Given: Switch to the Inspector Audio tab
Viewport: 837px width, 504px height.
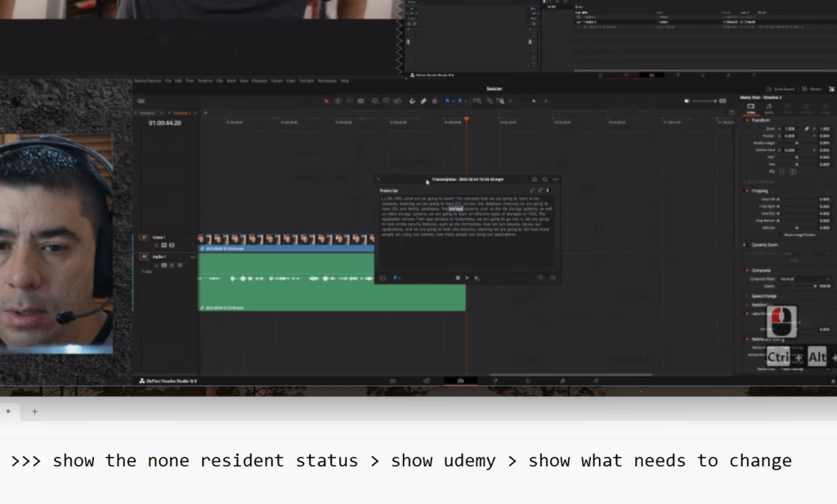Looking at the screenshot, I should [769, 109].
